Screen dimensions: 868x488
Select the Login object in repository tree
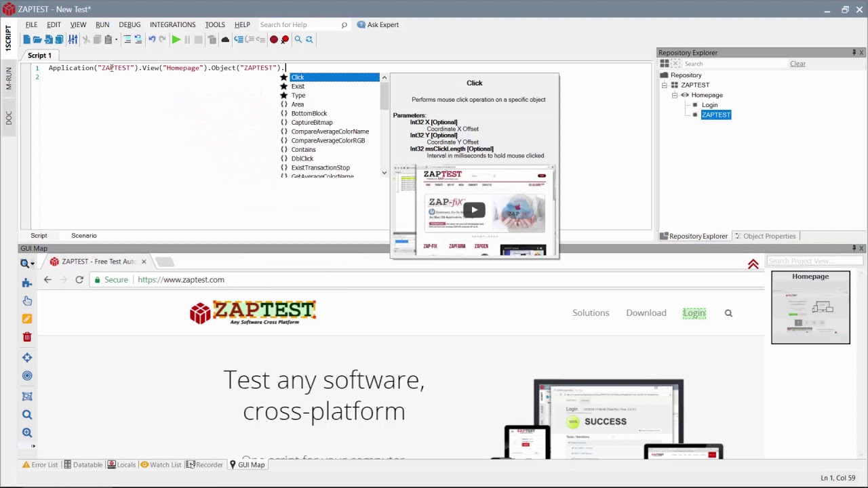709,105
